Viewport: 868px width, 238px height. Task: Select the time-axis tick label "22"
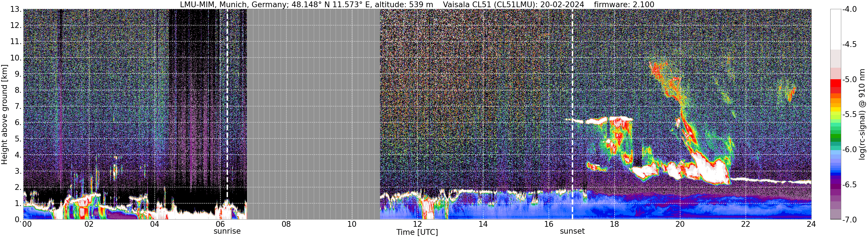pyautogui.click(x=746, y=224)
